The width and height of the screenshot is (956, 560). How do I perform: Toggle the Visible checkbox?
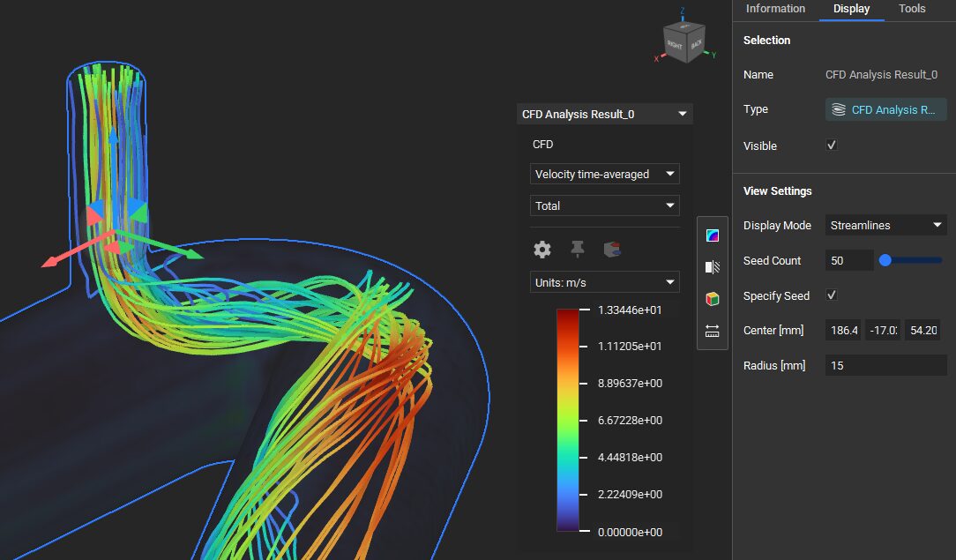[831, 146]
